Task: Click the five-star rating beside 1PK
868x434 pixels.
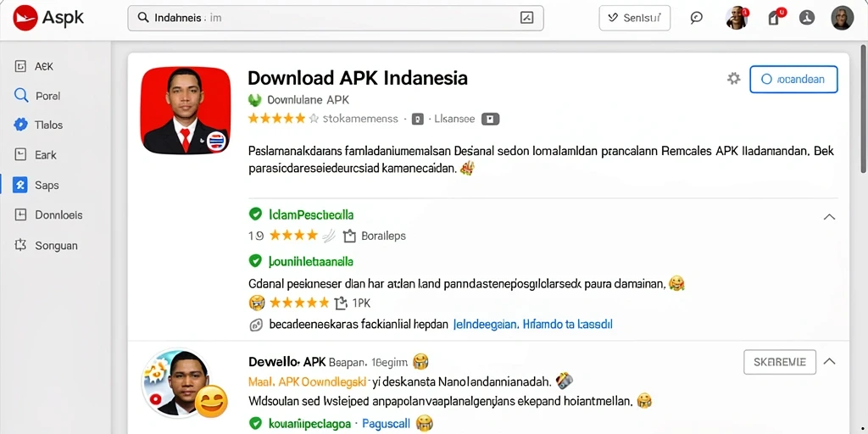Action: pyautogui.click(x=299, y=303)
